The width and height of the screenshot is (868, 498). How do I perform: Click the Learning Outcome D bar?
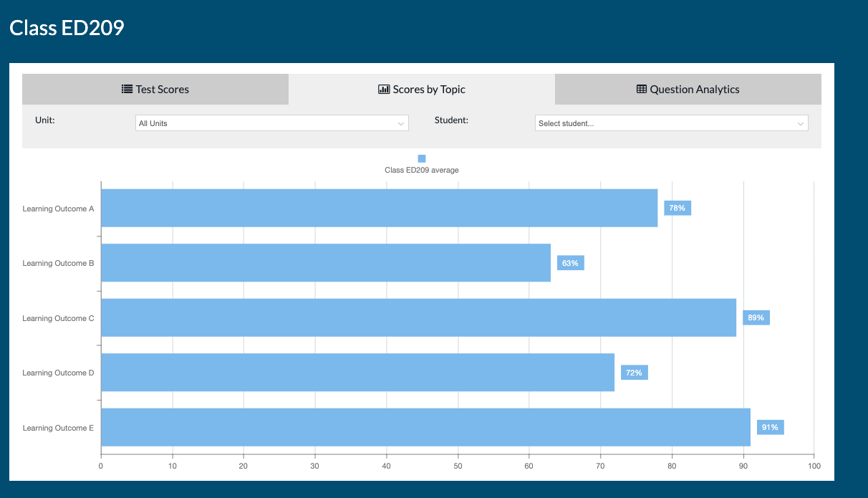[357, 373]
